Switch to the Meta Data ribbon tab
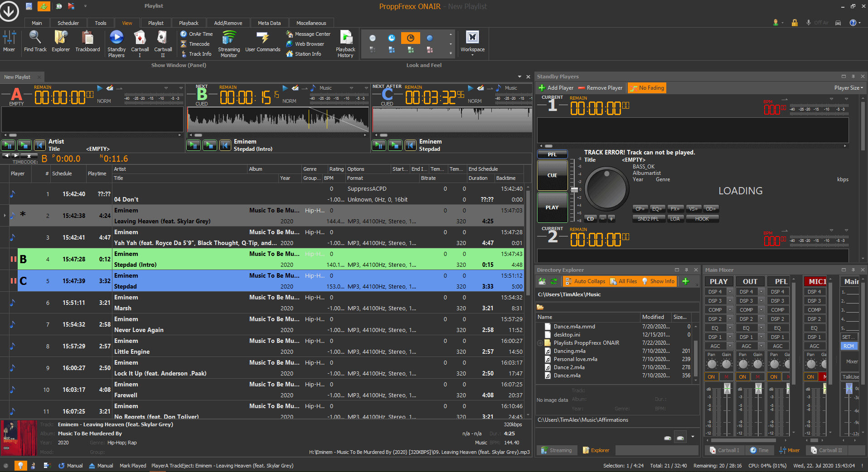 click(269, 23)
